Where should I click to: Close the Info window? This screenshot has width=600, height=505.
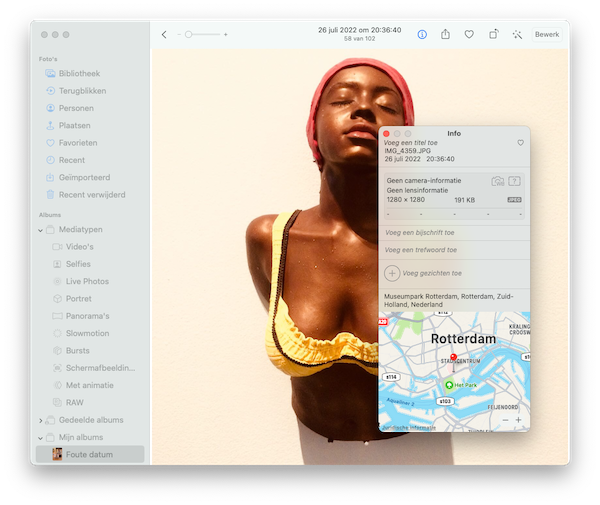point(386,134)
